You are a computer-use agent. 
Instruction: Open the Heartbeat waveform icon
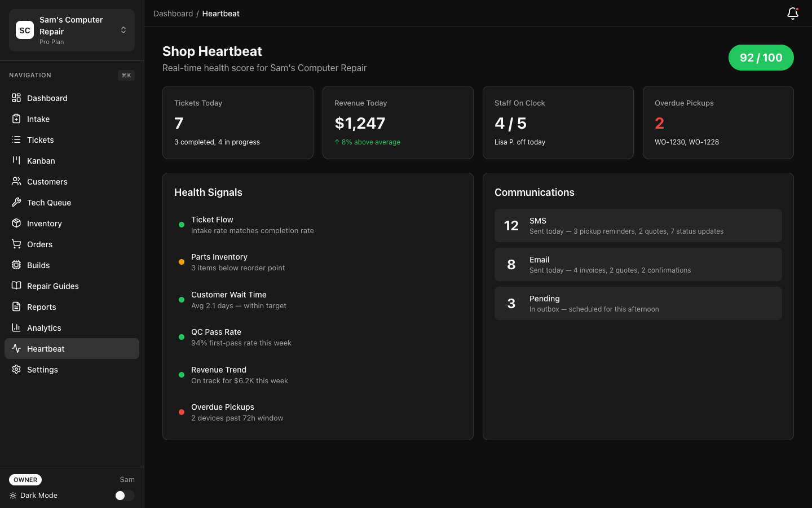click(16, 348)
